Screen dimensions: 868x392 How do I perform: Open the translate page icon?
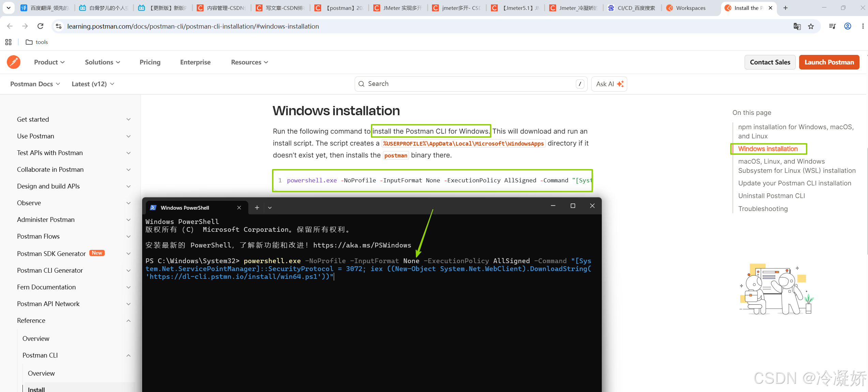pyautogui.click(x=797, y=26)
